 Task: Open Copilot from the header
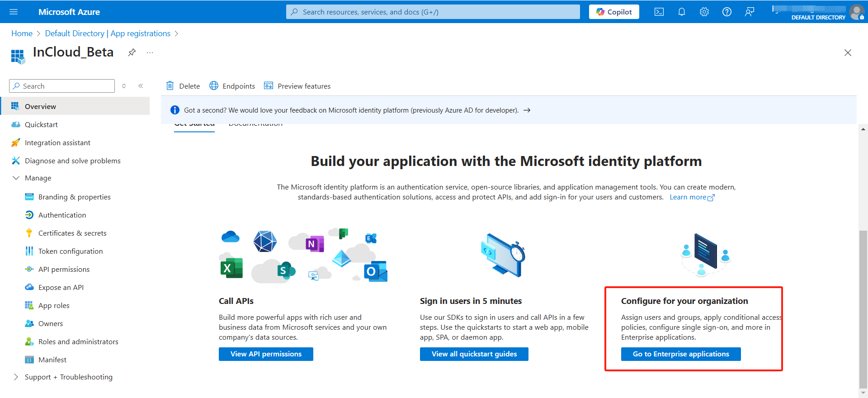[x=614, y=12]
